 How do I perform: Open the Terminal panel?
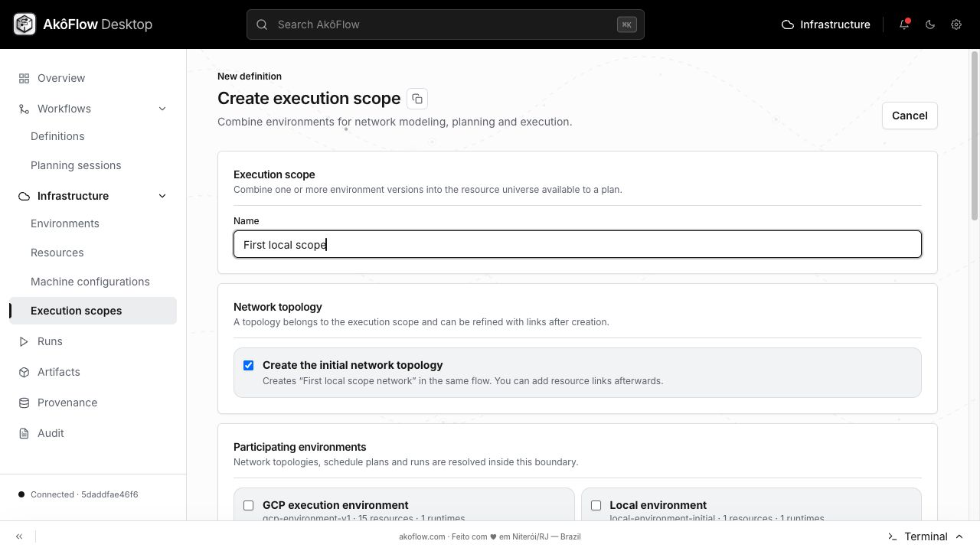click(x=926, y=536)
